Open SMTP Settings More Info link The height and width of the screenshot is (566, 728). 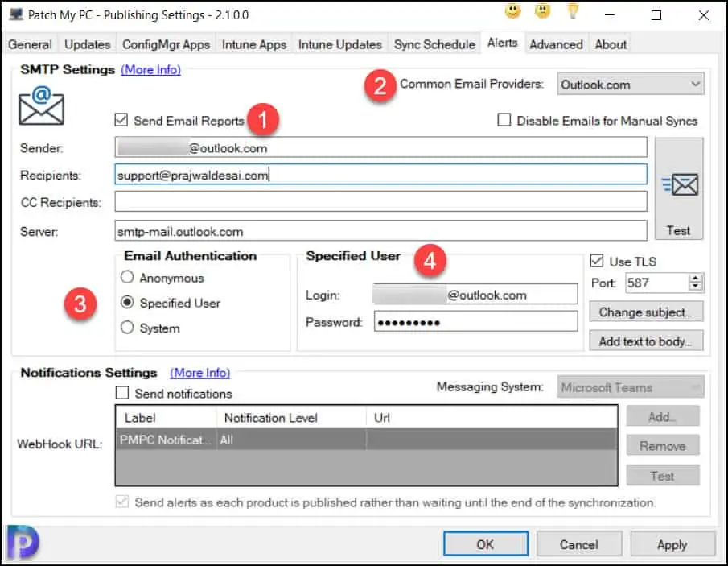151,70
